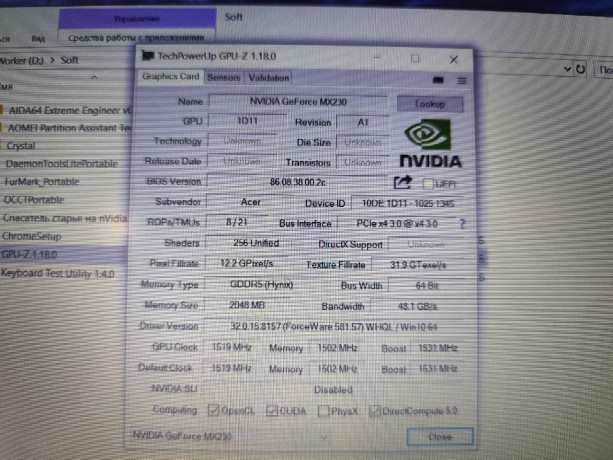Viewport: 613px width, 460px height.
Task: Click the Bandwidth value 48.1 GB/s
Action: pos(417,306)
